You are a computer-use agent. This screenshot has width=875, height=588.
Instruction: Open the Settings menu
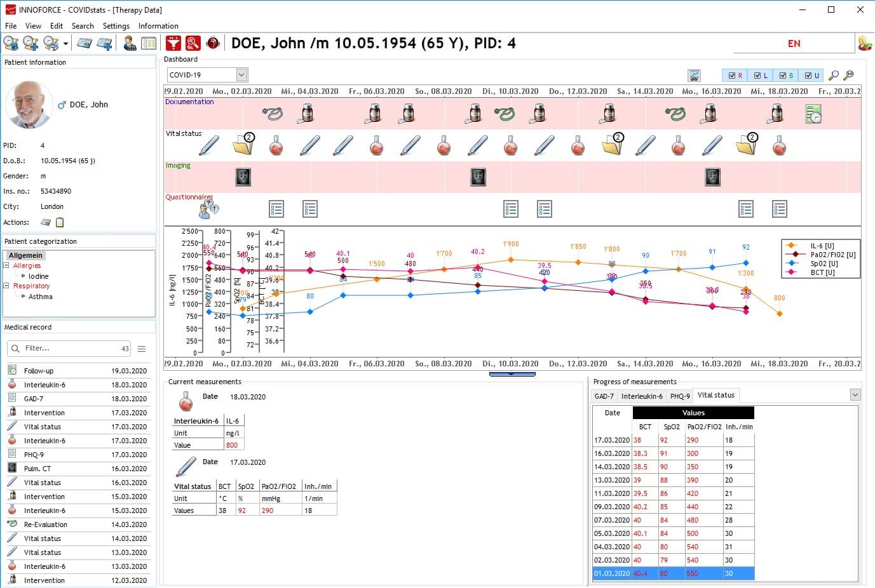116,26
